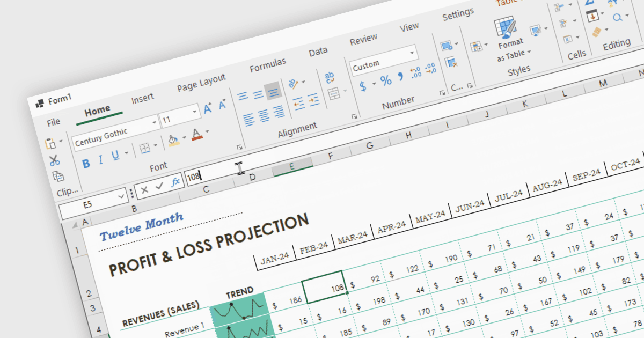
Task: Click the Find magnifier icon in Editing
Action: tap(617, 17)
